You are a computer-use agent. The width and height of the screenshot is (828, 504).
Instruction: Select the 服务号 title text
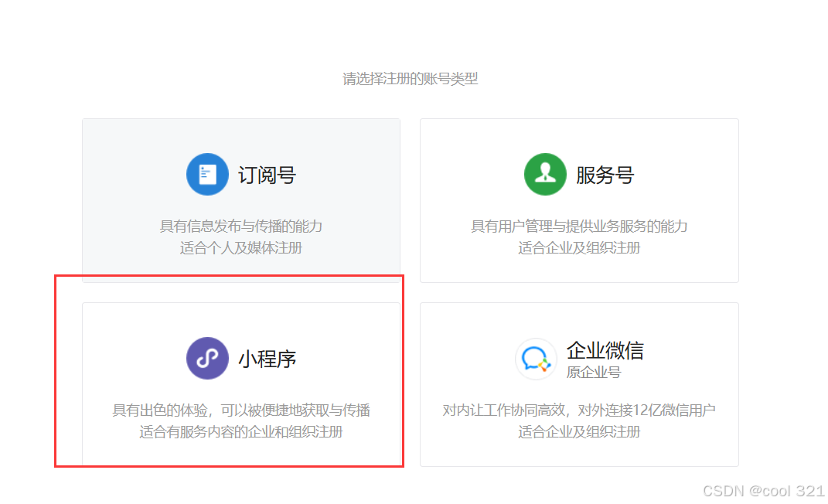(605, 175)
